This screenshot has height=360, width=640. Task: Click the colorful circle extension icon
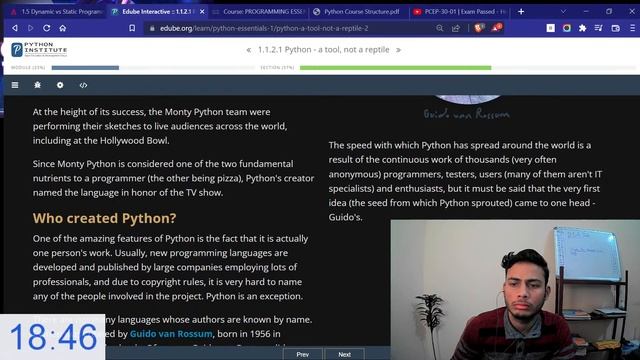[567, 28]
